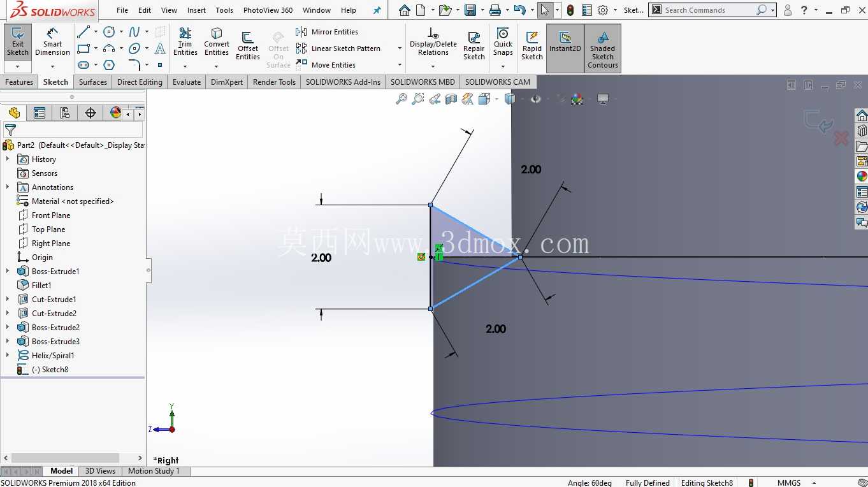
Task: Click Trim Entities tool
Action: point(185,42)
